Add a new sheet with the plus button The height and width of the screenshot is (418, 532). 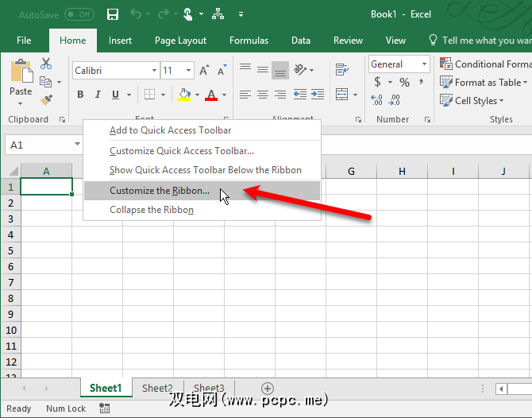pyautogui.click(x=268, y=389)
